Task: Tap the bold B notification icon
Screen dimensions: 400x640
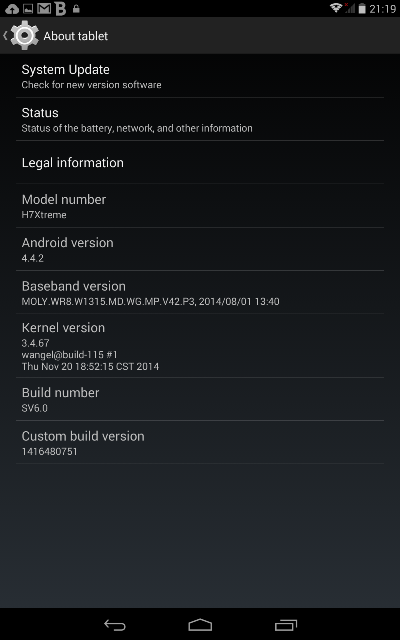Action: 60,8
